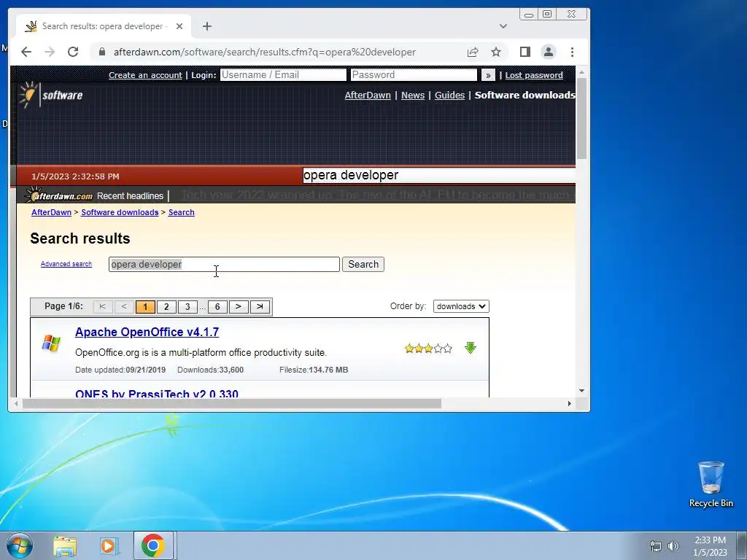Click star rating for Apache OpenOffice
The height and width of the screenshot is (560, 747).
tap(427, 349)
